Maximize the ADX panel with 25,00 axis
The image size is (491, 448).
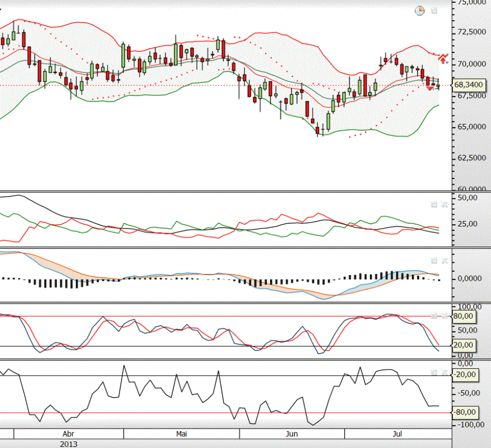pyautogui.click(x=434, y=205)
